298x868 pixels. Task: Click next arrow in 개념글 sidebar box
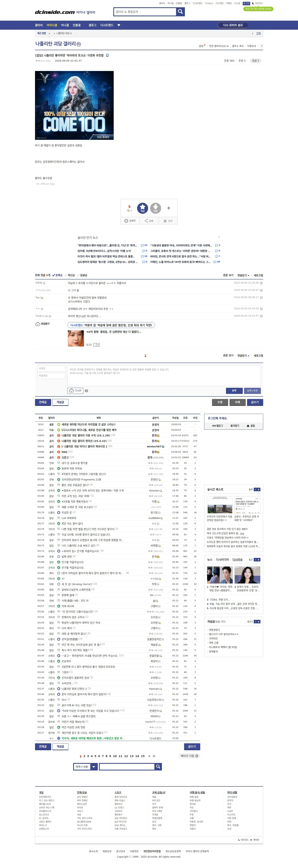(258, 622)
